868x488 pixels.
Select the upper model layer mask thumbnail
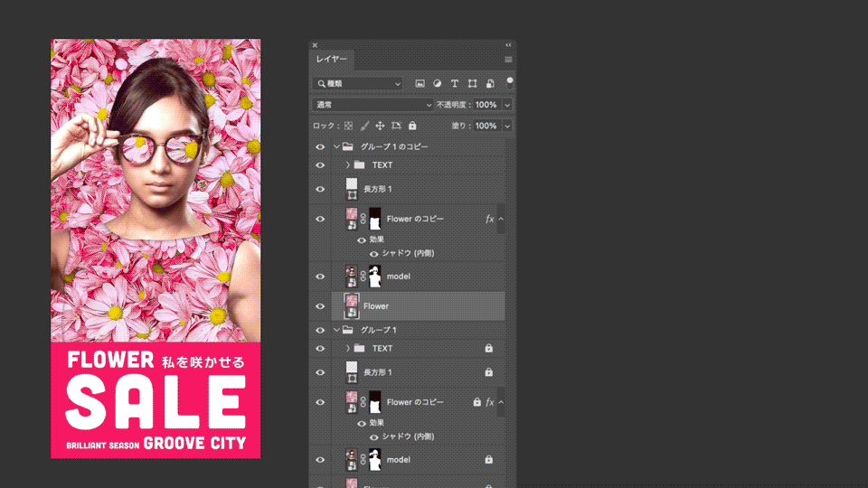[374, 277]
